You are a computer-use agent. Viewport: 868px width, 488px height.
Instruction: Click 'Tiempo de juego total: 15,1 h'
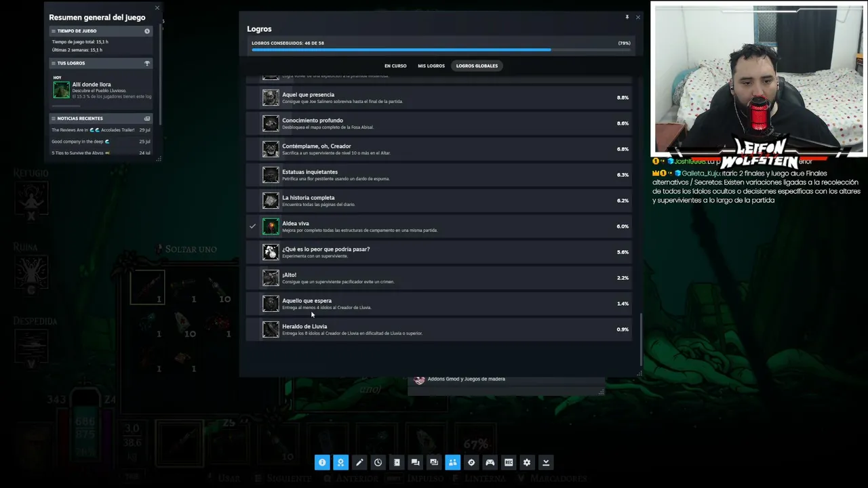(80, 42)
